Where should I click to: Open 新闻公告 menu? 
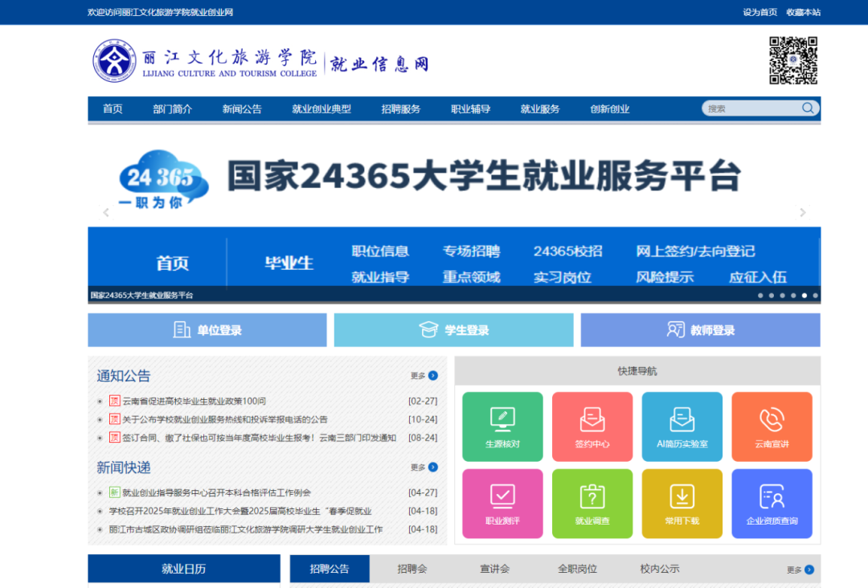point(242,109)
